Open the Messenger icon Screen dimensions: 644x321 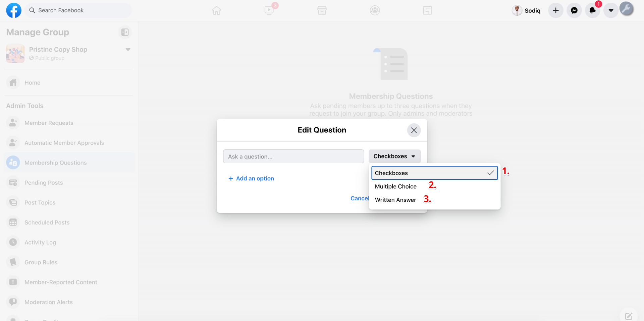(574, 10)
